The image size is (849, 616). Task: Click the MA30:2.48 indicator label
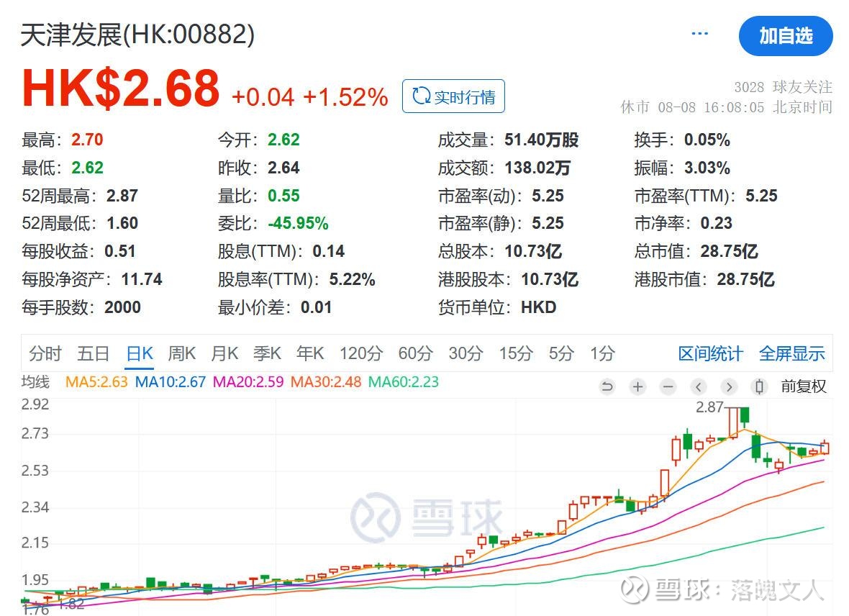click(326, 382)
